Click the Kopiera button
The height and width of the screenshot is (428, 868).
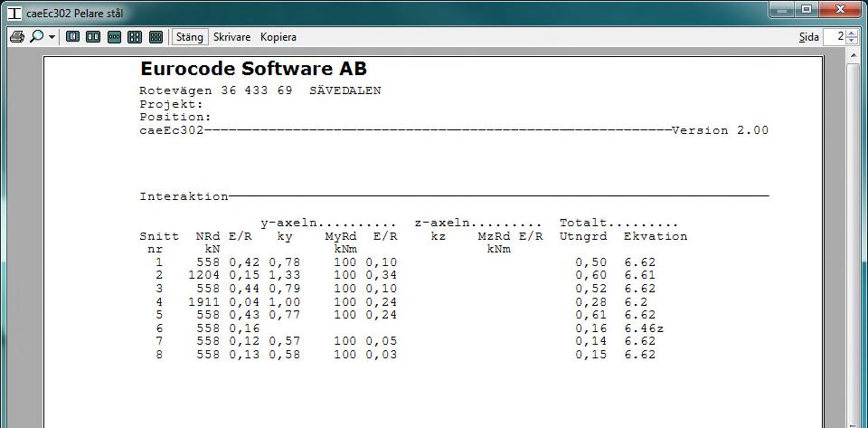click(278, 37)
